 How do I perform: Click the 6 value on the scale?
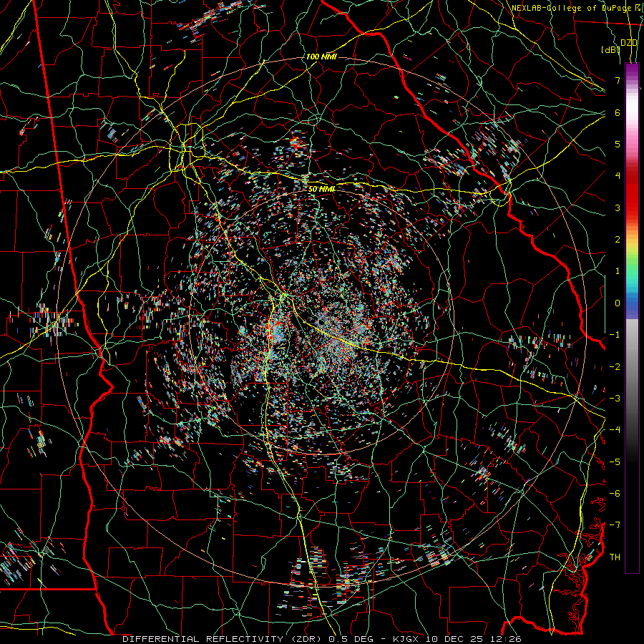pos(618,112)
